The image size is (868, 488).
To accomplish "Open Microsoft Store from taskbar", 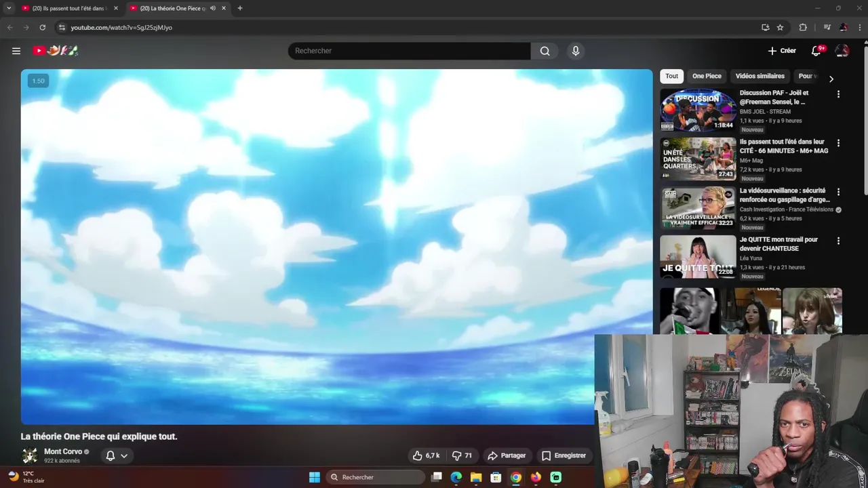I will tap(496, 477).
